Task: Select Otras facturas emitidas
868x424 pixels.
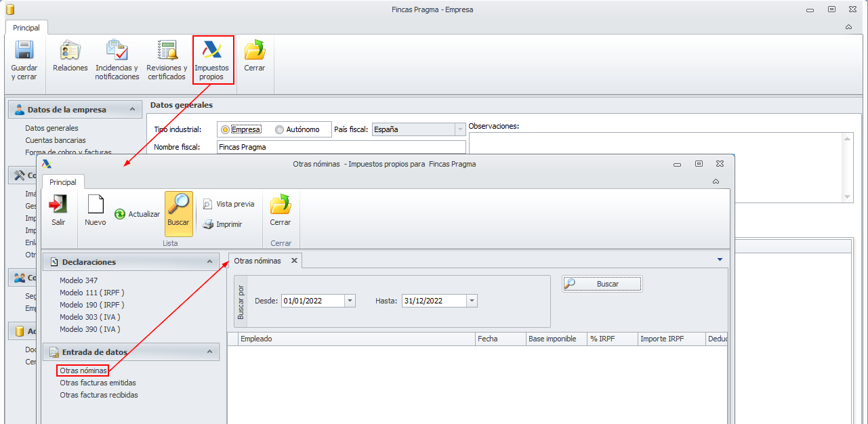Action: point(98,383)
